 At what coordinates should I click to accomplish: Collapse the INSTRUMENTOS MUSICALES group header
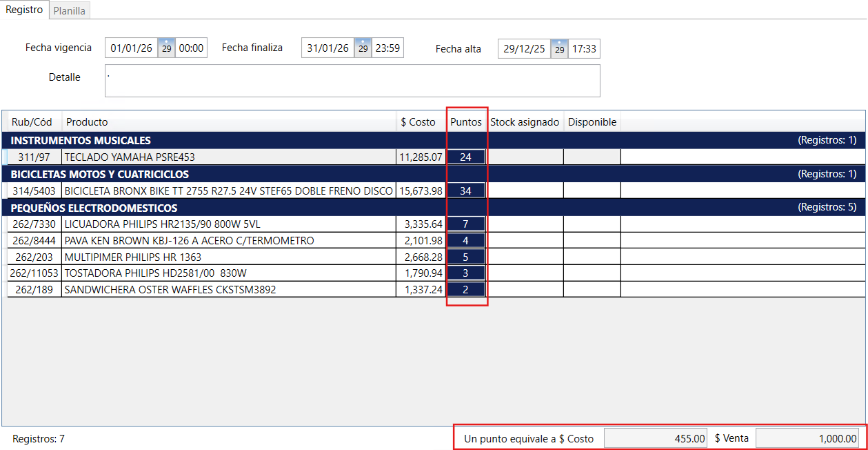[81, 141]
